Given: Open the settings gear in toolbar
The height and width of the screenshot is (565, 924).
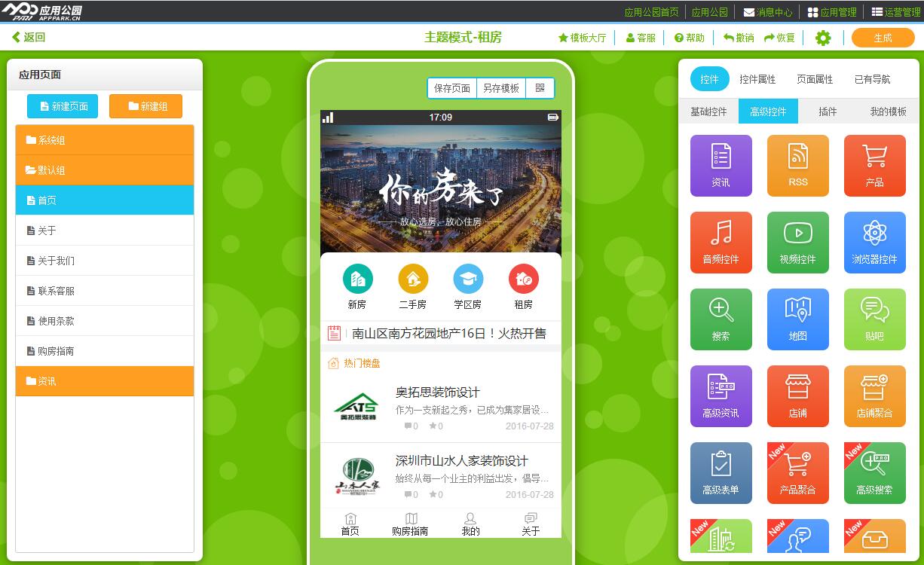Looking at the screenshot, I should pos(823,38).
